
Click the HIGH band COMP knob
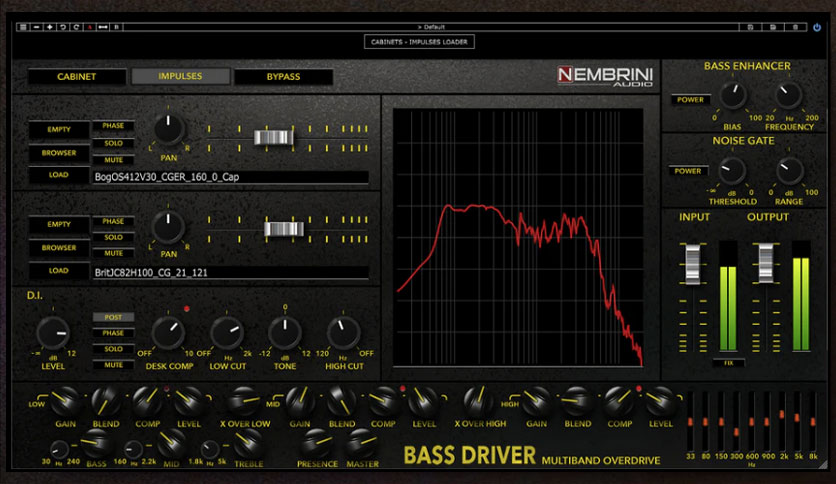[619, 401]
